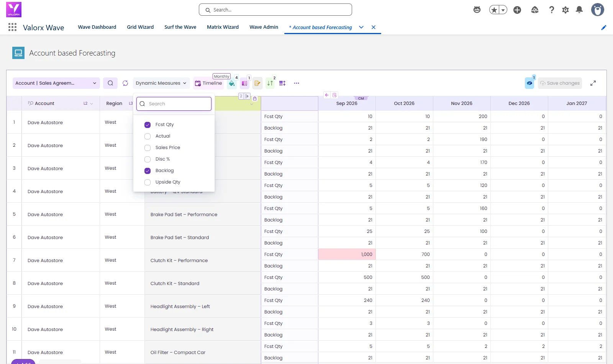The width and height of the screenshot is (613, 364).
Task: Uncheck the Backlog measure
Action: point(148,171)
